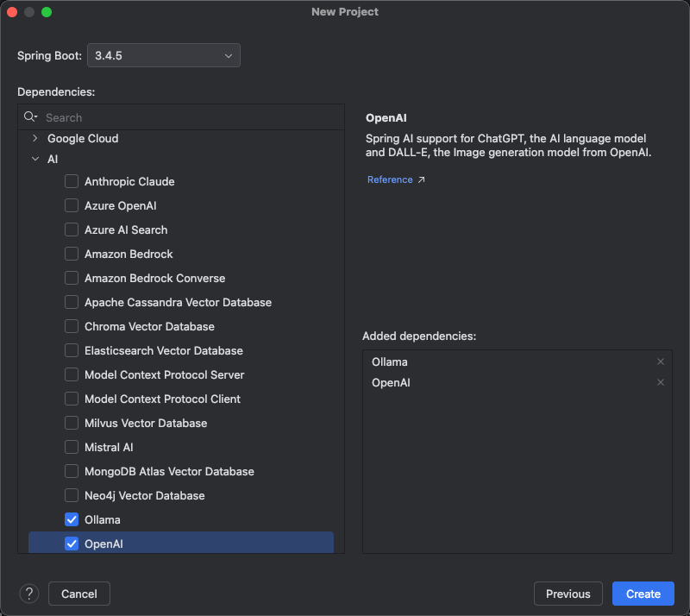Screen dimensions: 690x616
Task: Check Amazon Bedrock Converse
Action: click(72, 279)
